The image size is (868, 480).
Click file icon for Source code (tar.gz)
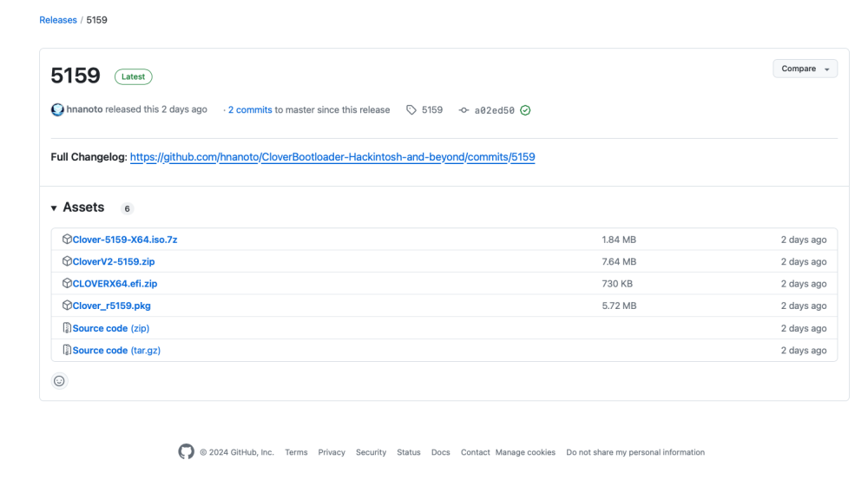[67, 350]
